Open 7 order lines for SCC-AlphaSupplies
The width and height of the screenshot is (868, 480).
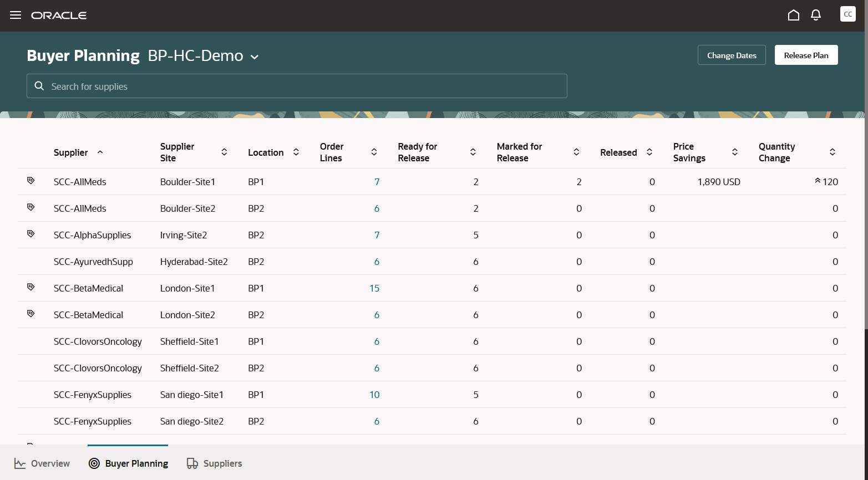[377, 235]
